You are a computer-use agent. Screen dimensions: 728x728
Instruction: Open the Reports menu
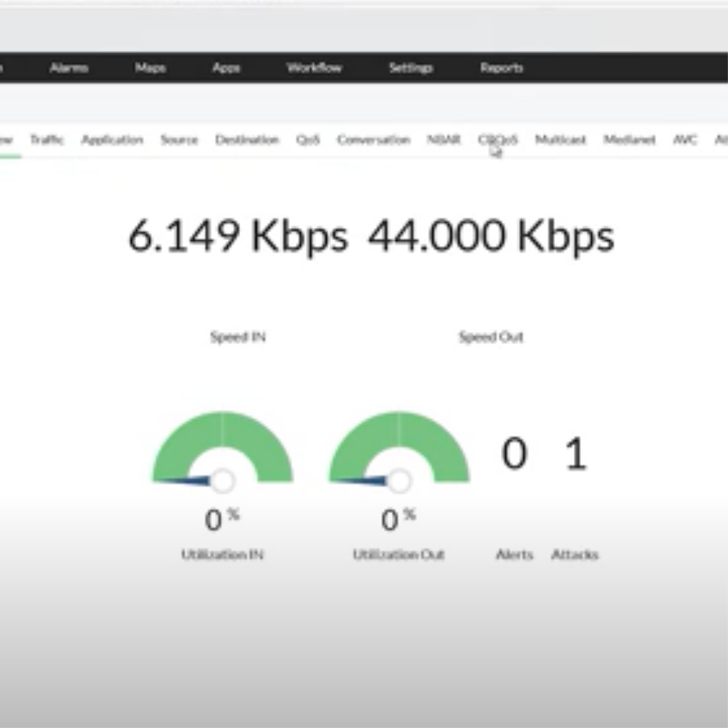coord(501,68)
